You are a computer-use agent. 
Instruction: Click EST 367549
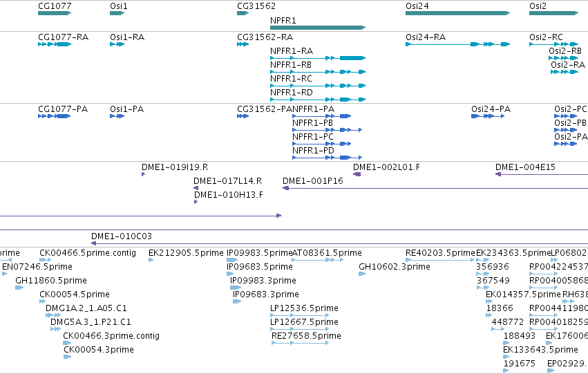pos(483,288)
